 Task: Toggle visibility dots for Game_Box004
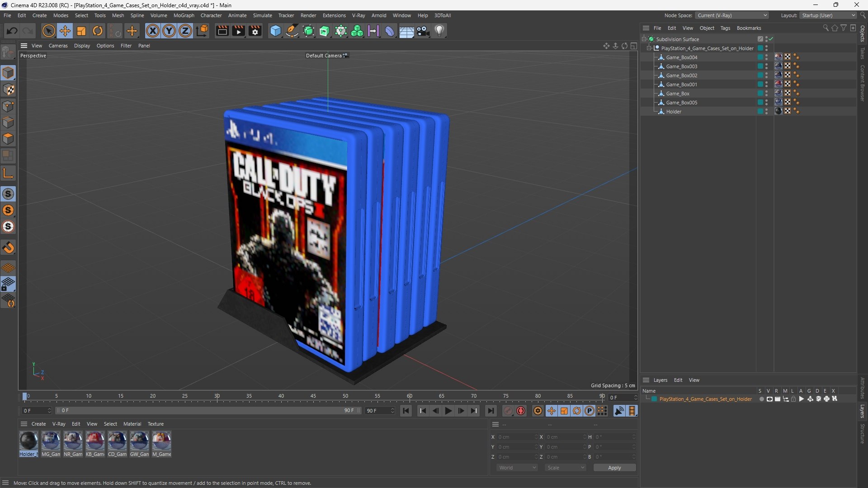click(766, 57)
